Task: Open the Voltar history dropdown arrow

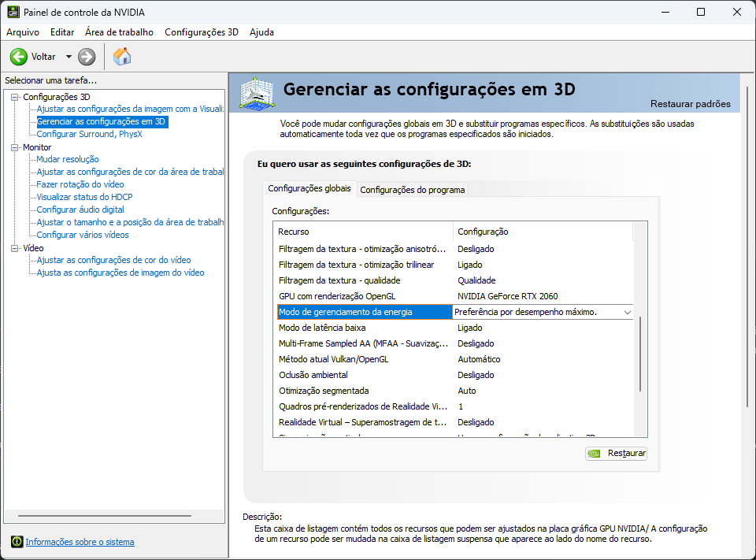Action: (x=69, y=57)
